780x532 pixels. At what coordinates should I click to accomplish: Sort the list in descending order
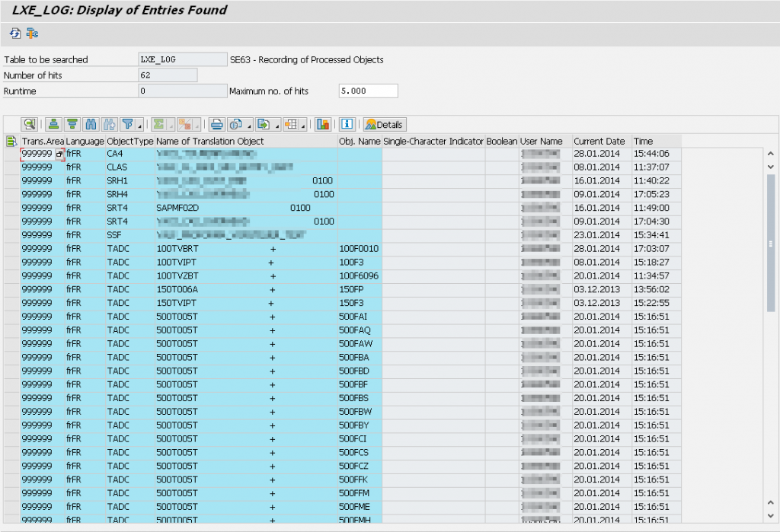tap(72, 124)
